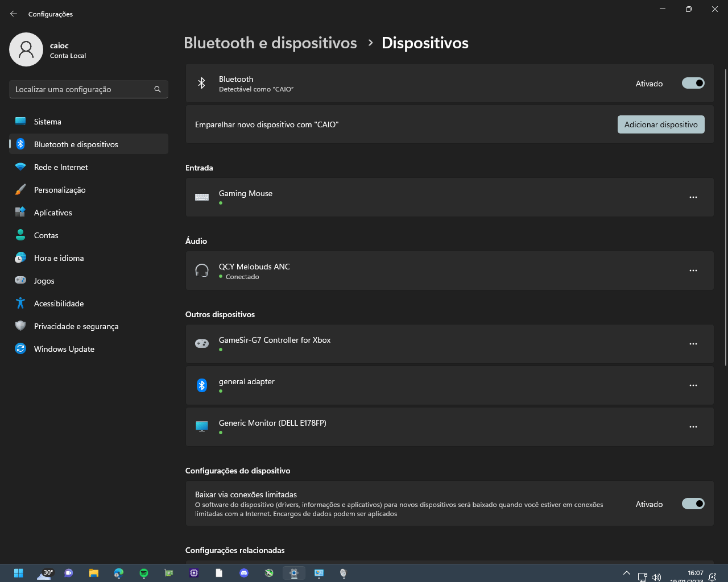Open Hora e idioma settings
The image size is (728, 582).
pos(89,258)
